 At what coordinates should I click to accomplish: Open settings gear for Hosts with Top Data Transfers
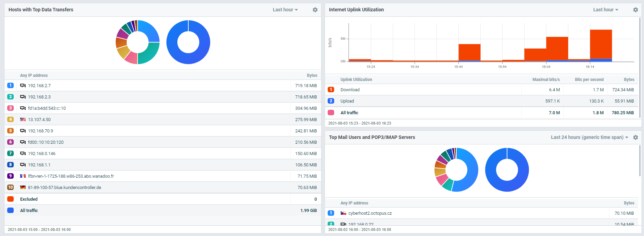click(x=315, y=10)
